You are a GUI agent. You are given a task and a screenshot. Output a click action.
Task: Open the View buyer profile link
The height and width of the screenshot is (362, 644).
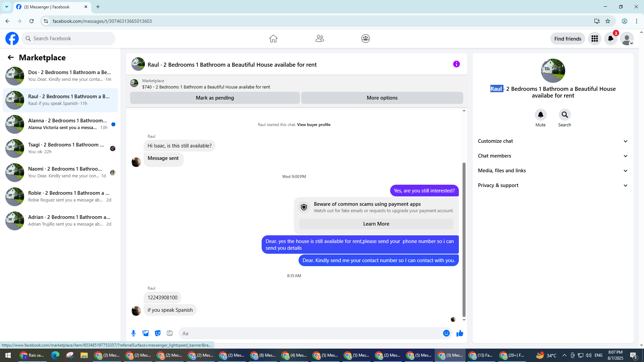pos(314,125)
